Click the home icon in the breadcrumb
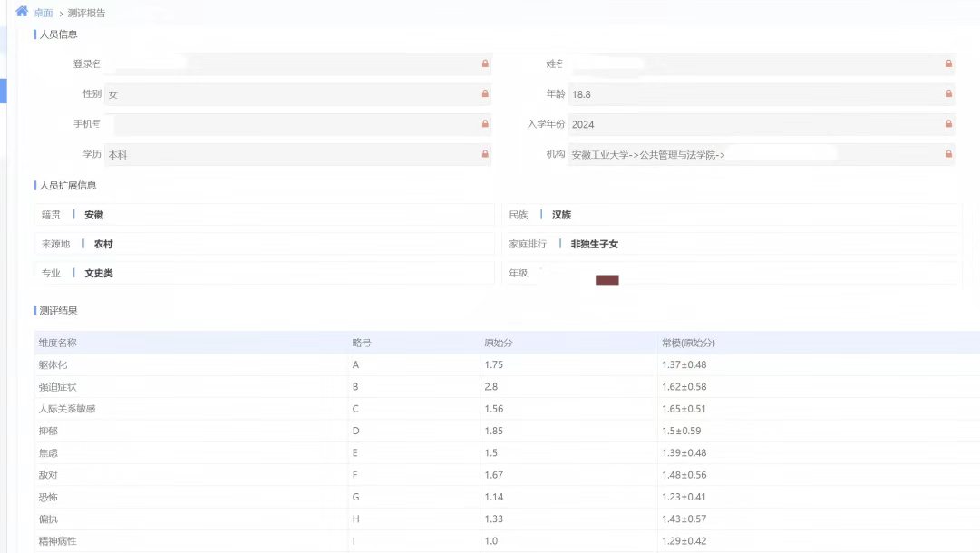Screen dimensions: 980x553 click(22, 12)
